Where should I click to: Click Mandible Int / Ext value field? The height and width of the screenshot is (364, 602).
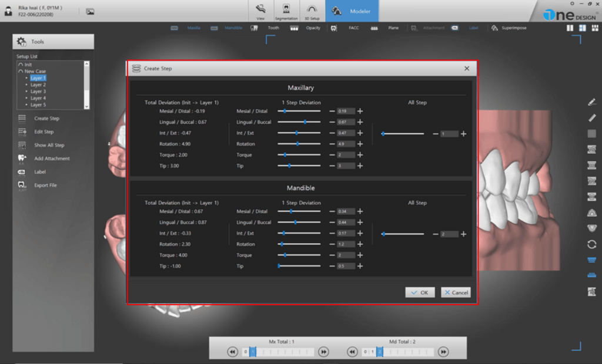[346, 233]
